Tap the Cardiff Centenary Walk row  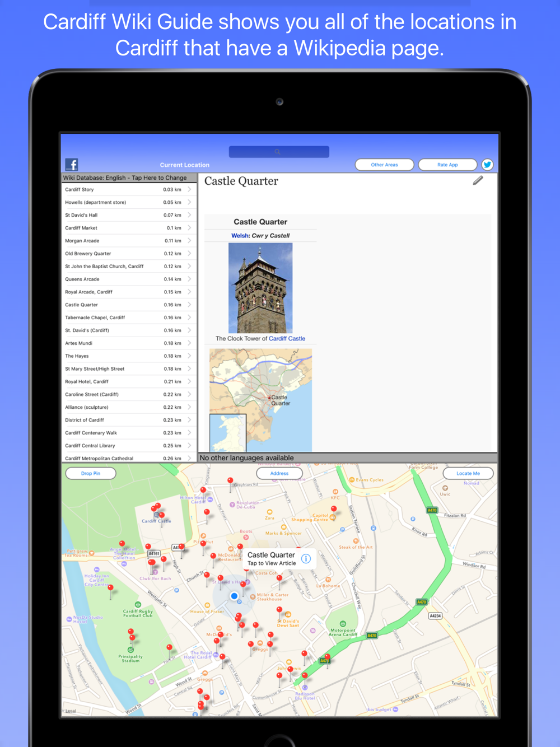pyautogui.click(x=129, y=433)
